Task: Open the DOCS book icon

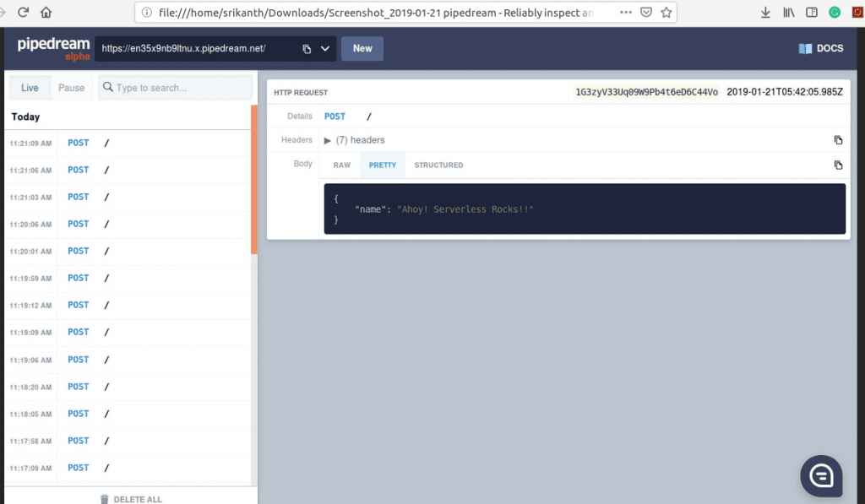Action: [x=805, y=49]
